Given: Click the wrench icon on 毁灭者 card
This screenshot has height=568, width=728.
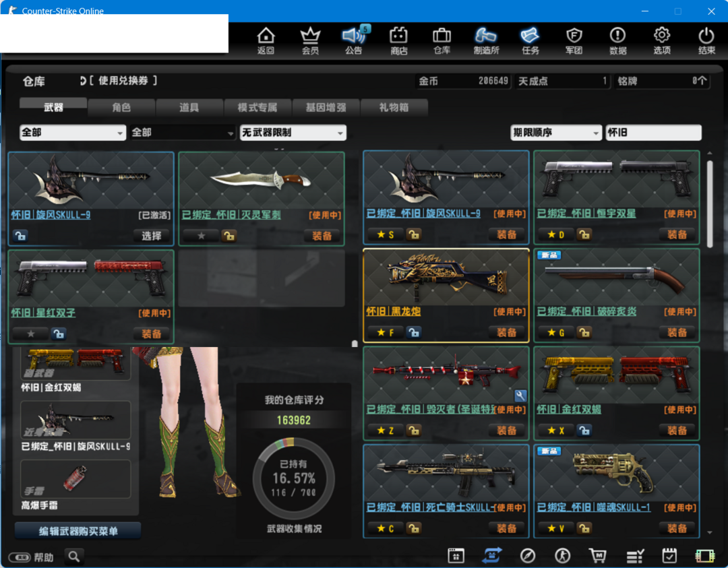Looking at the screenshot, I should click(x=520, y=395).
